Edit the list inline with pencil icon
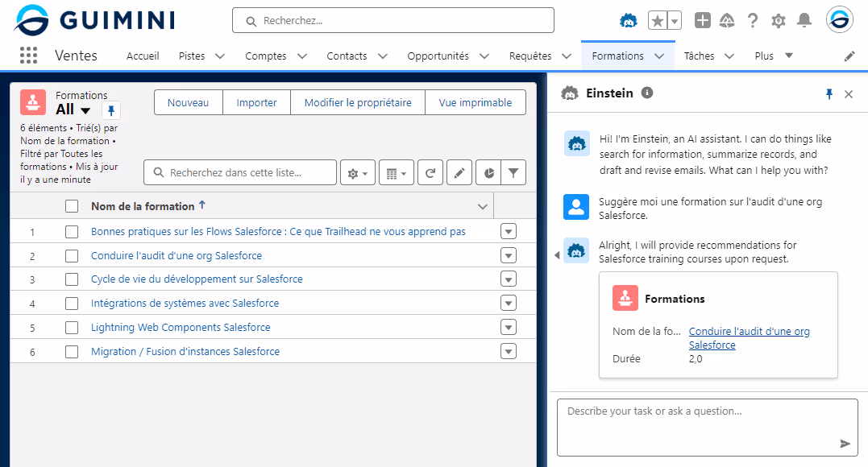The image size is (868, 467). pyautogui.click(x=459, y=172)
